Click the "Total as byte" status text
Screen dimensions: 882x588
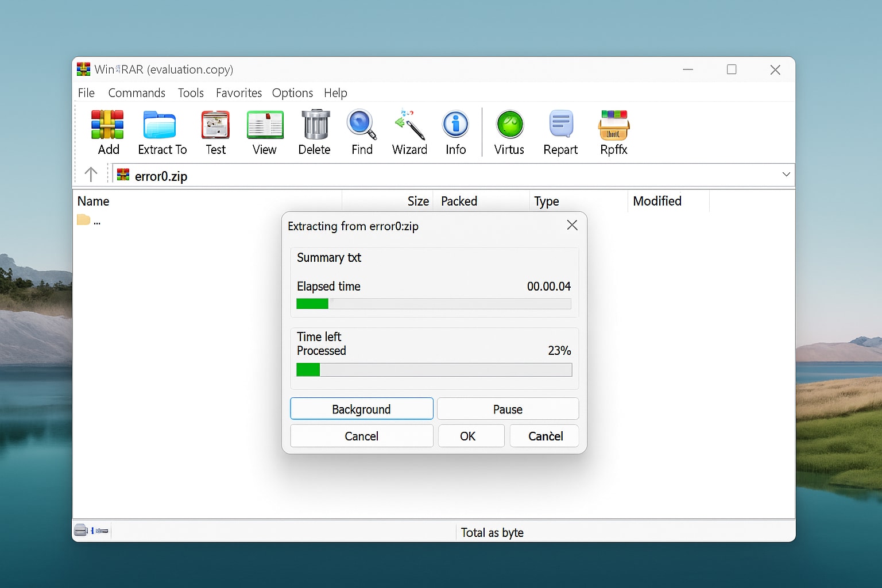pyautogui.click(x=492, y=532)
